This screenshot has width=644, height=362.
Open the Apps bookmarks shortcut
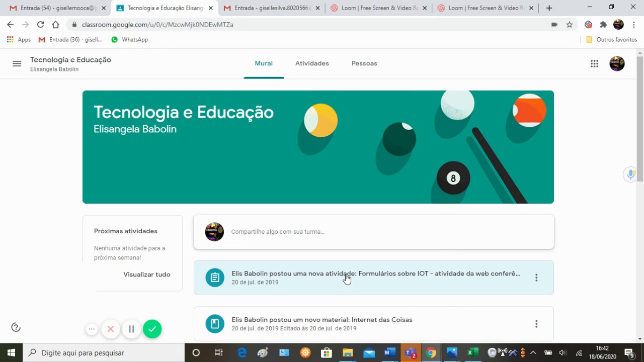tap(19, 39)
